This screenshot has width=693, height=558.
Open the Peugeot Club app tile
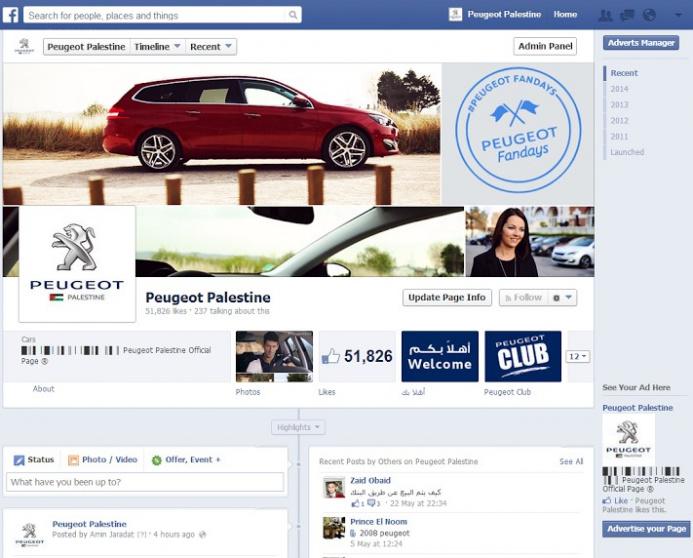pyautogui.click(x=522, y=356)
